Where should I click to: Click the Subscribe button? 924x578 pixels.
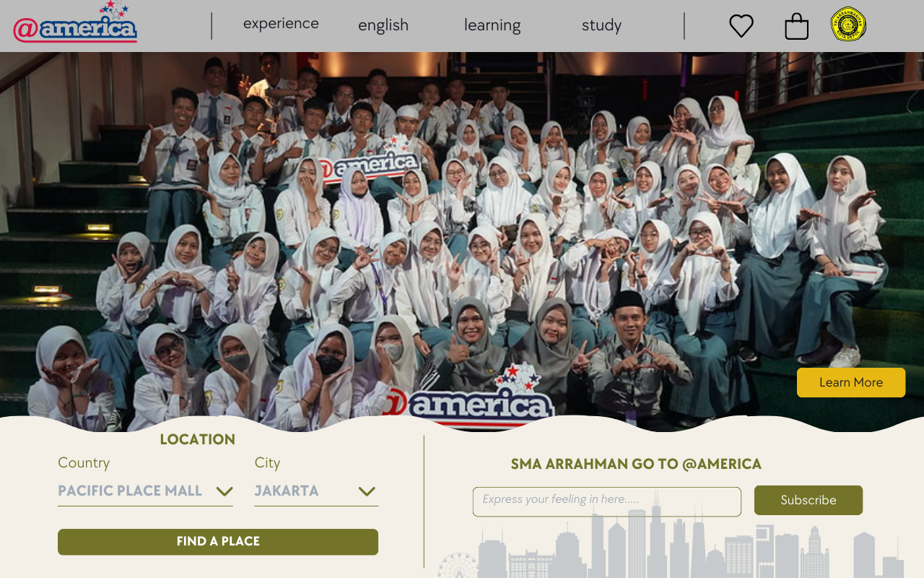[808, 500]
